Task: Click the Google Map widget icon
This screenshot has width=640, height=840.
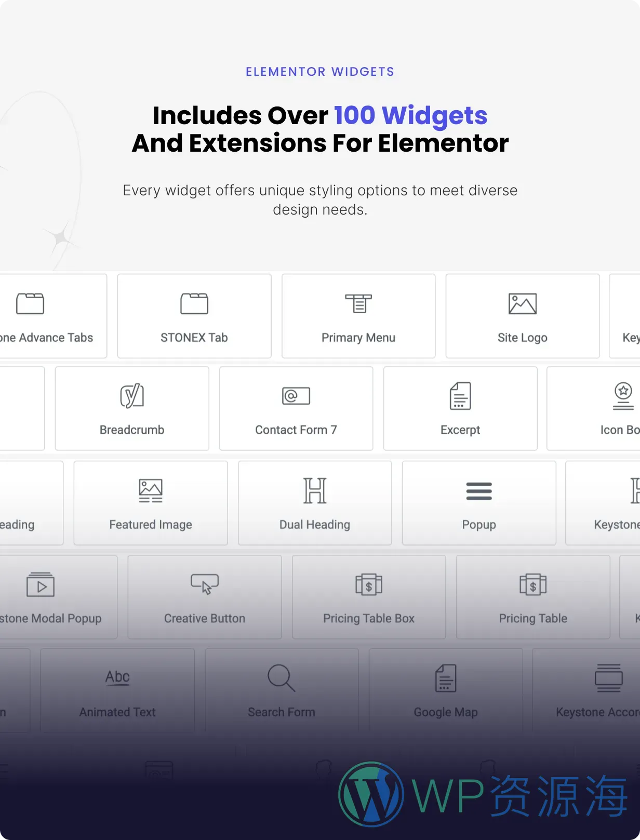Action: (446, 678)
